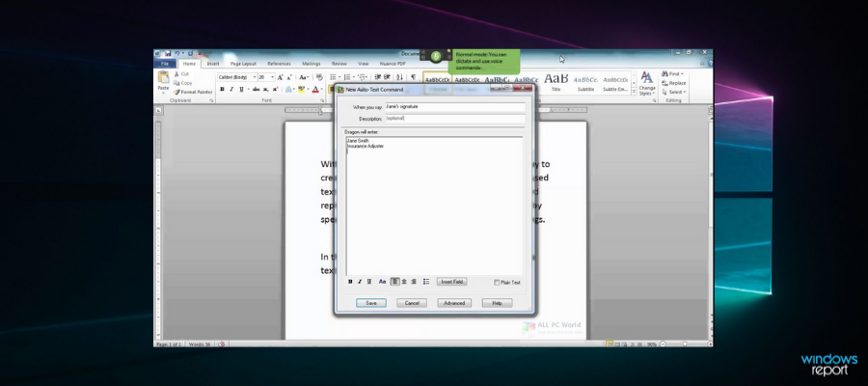This screenshot has width=868, height=386.
Task: Click the zoom slider in Word status bar
Action: click(685, 344)
